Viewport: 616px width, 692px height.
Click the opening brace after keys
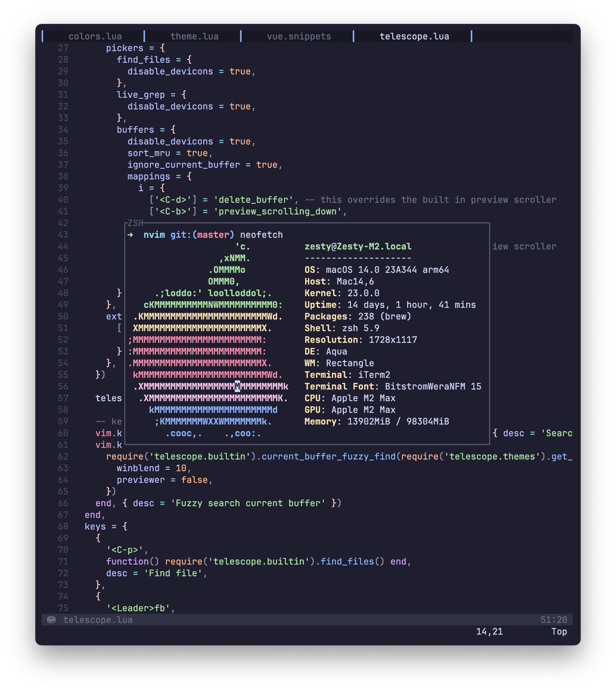pos(125,526)
